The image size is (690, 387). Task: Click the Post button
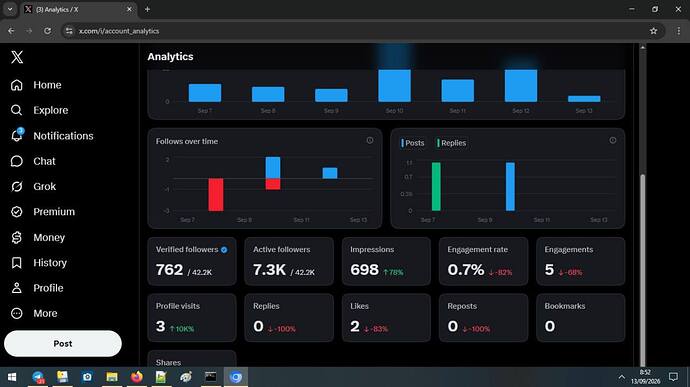63,343
